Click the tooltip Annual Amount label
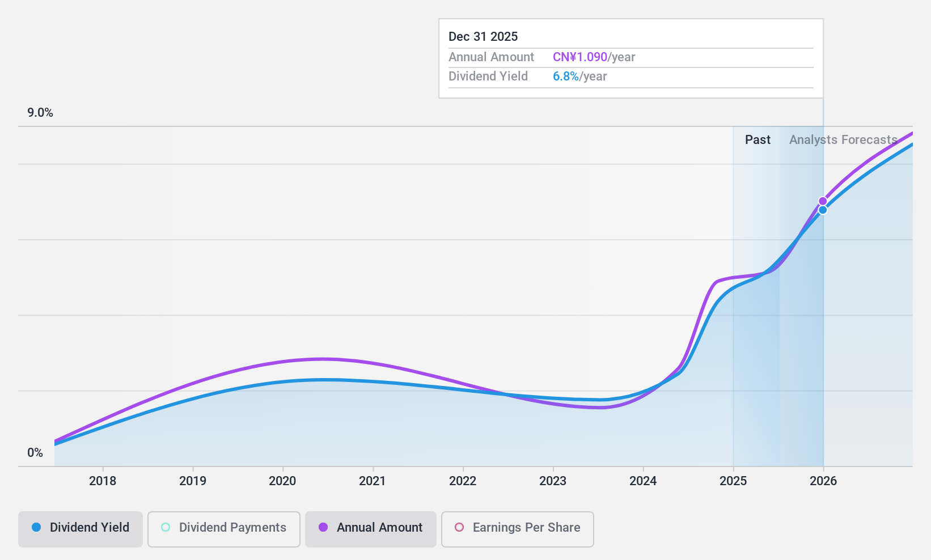Image resolution: width=931 pixels, height=560 pixels. click(x=491, y=57)
